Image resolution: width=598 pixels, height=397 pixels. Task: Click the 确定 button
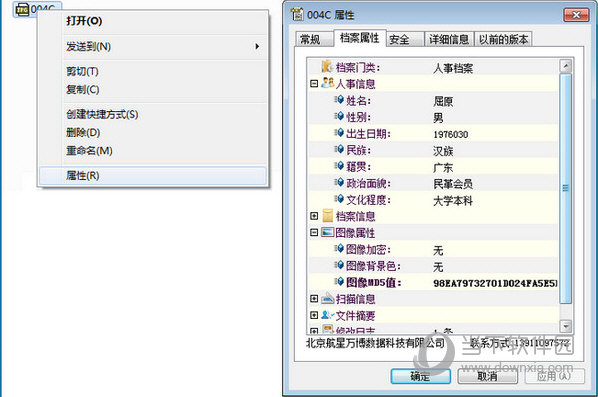point(420,376)
